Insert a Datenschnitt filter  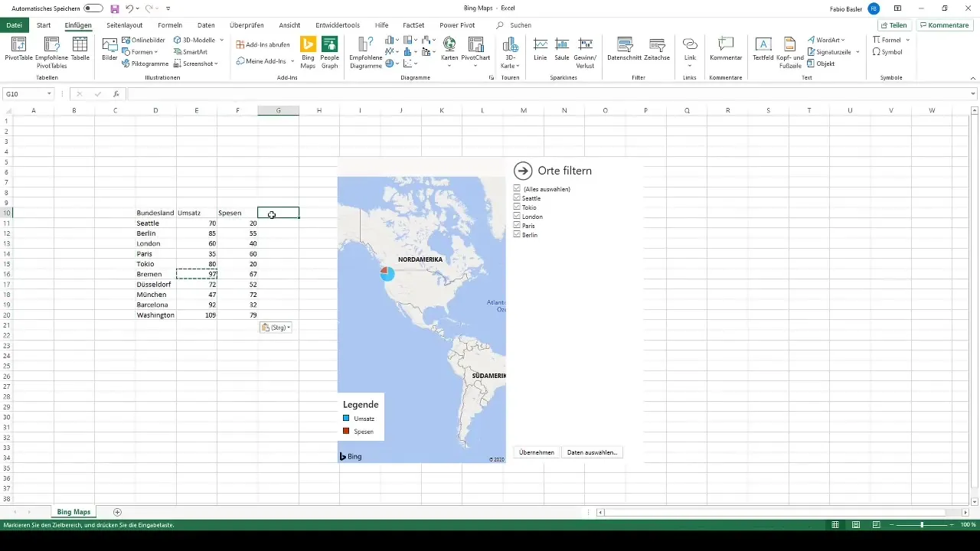625,49
